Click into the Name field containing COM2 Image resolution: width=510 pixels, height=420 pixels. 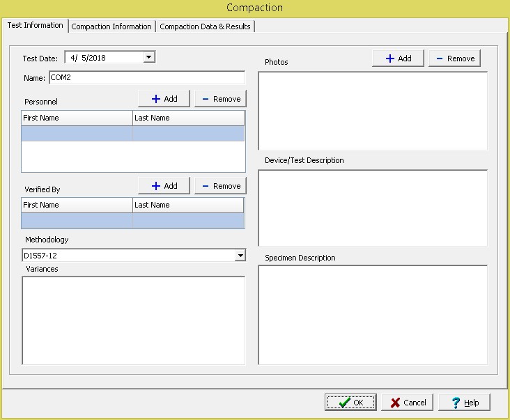coord(146,78)
